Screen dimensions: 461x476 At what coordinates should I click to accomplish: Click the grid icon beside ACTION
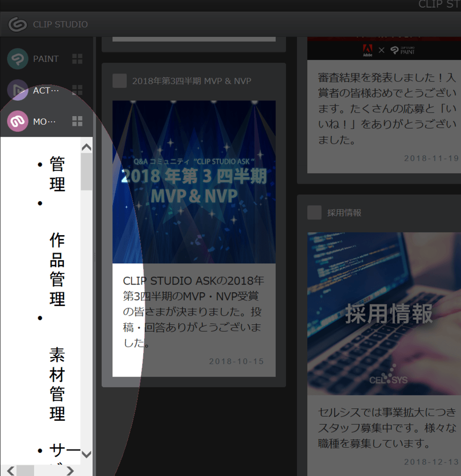click(76, 90)
